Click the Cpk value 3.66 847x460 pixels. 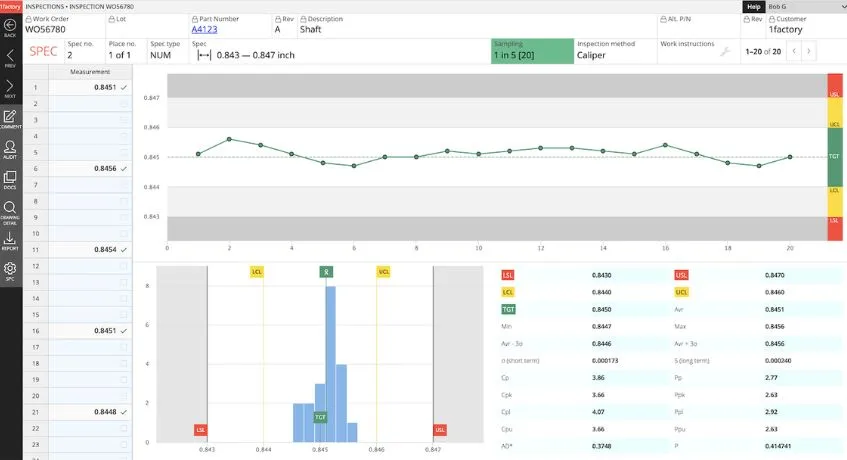598,395
